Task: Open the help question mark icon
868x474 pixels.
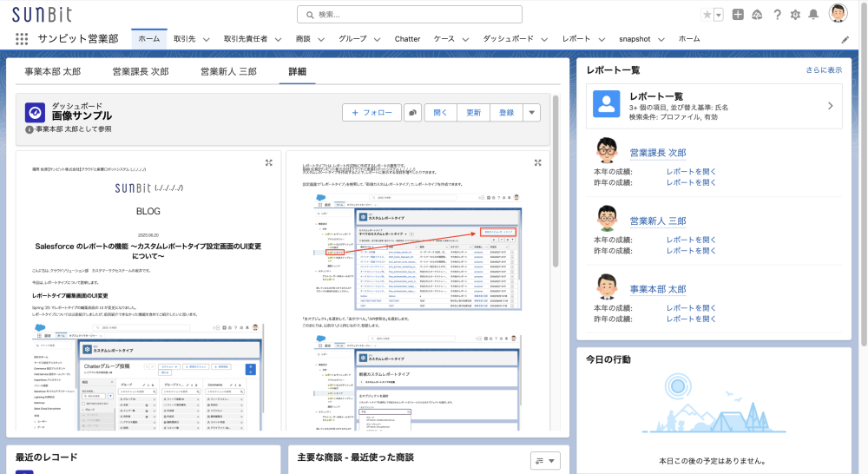Action: (x=777, y=15)
